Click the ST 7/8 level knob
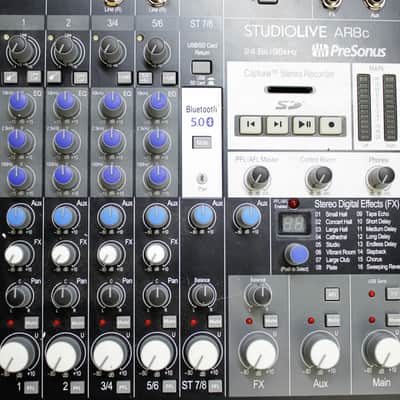Image resolution: width=400 pixels, height=400 pixels. point(203,353)
